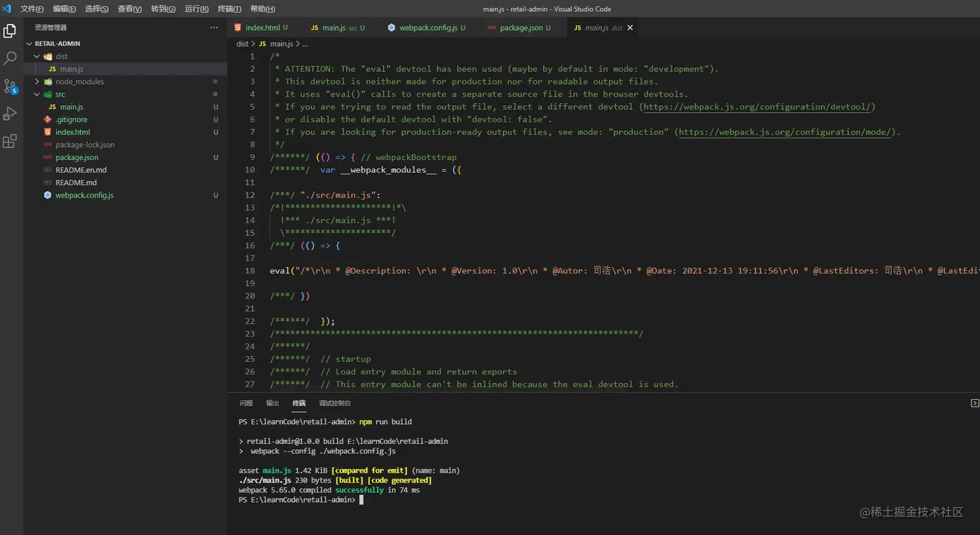
Task: Open the 选择(S) menu
Action: (97, 9)
